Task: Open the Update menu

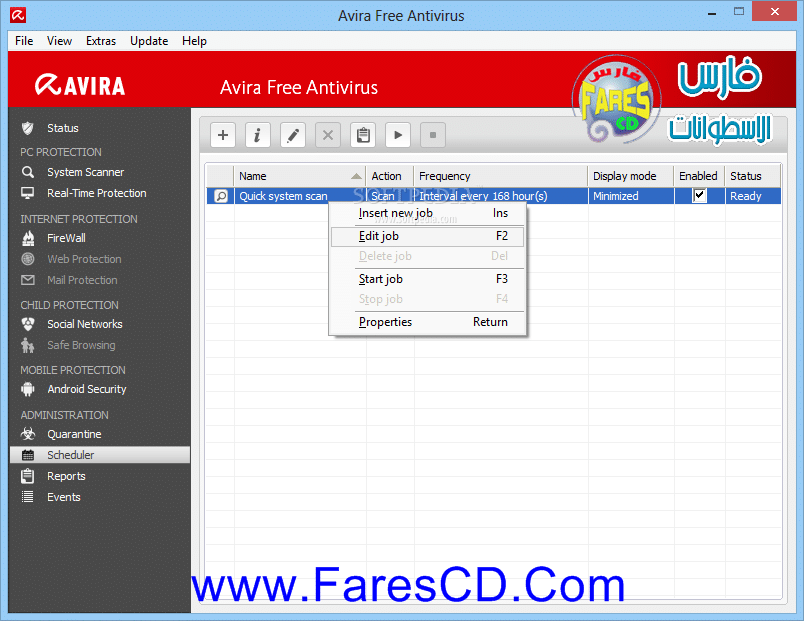Action: (149, 41)
